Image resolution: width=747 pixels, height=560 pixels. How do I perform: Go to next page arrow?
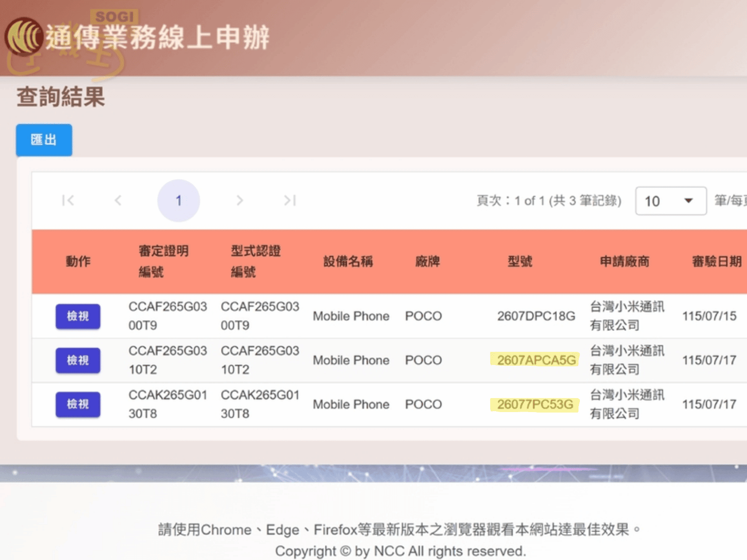point(240,201)
